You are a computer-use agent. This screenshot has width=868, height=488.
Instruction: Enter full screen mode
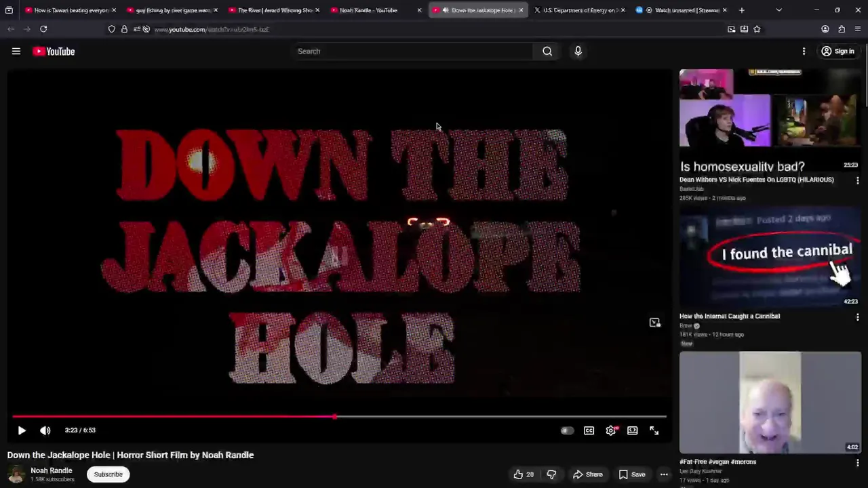pos(654,430)
